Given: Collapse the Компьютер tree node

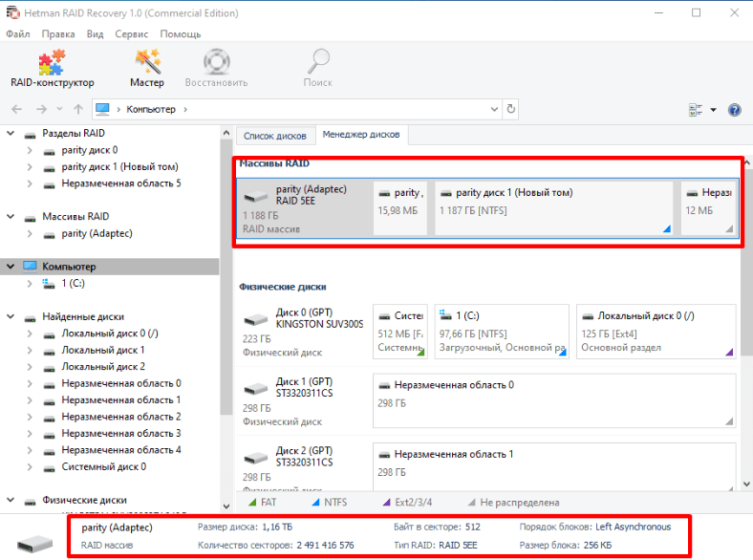Looking at the screenshot, I should pos(11,266).
